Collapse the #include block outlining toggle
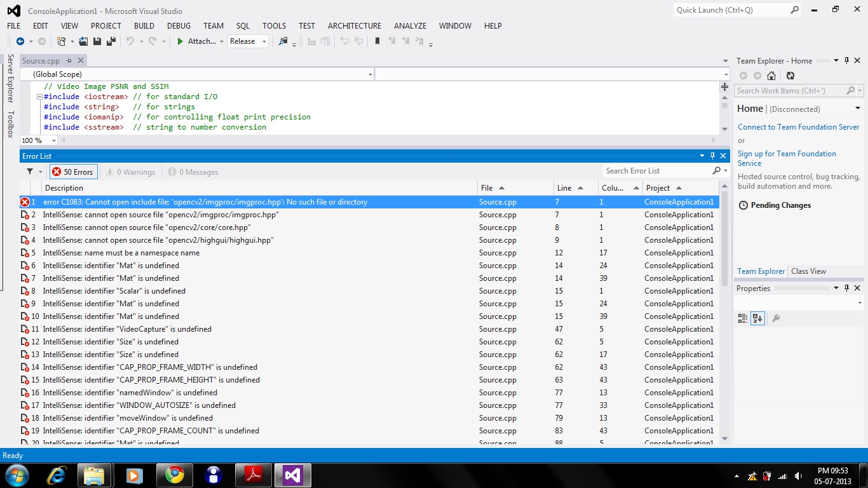The width and height of the screenshot is (868, 488). point(39,97)
